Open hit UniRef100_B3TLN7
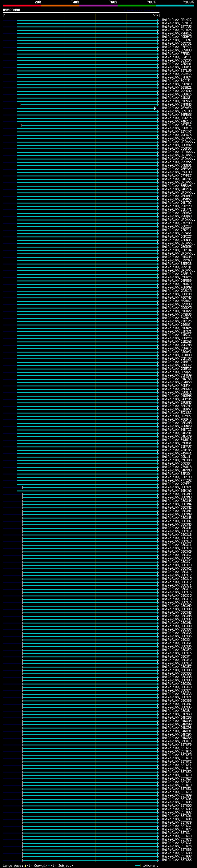This screenshot has height=868, width=197. (x=177, y=40)
